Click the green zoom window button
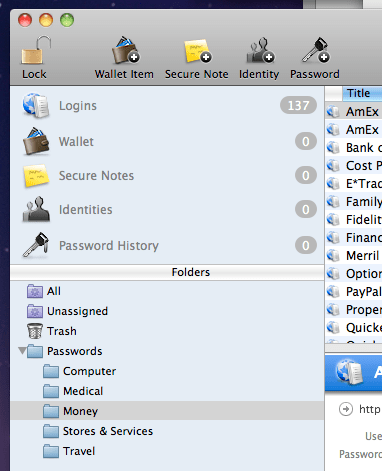This screenshot has height=471, width=382. [x=67, y=20]
